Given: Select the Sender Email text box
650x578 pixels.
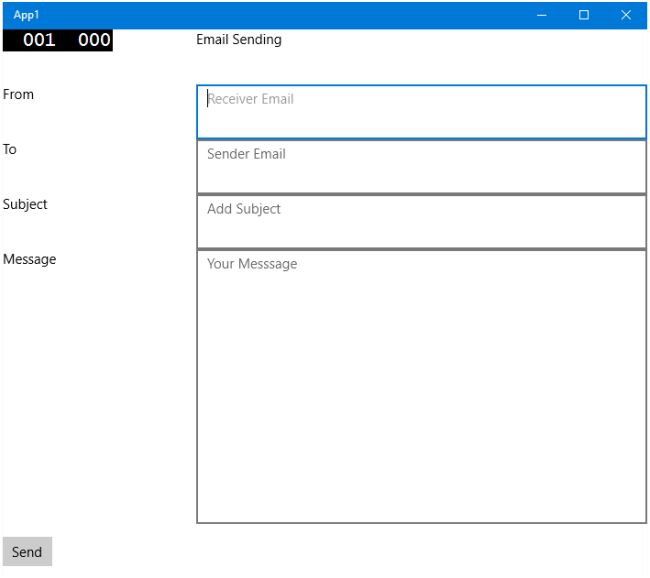Looking at the screenshot, I should pos(421,167).
